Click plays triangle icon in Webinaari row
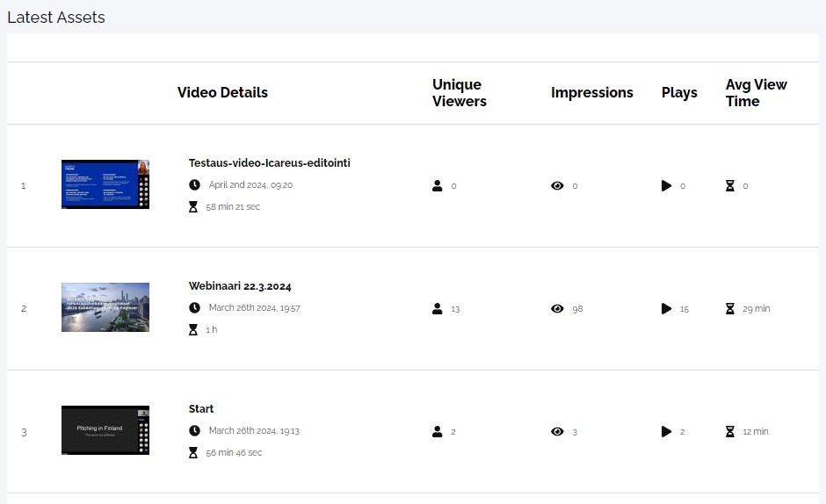Screen dimensions: 826x504 tap(666, 308)
